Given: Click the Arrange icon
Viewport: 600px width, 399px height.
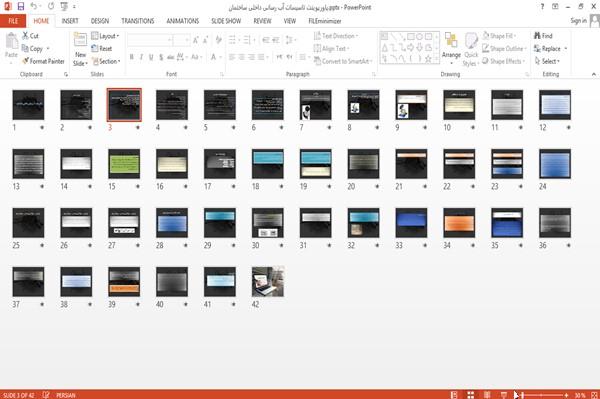Looking at the screenshot, I should click(451, 41).
